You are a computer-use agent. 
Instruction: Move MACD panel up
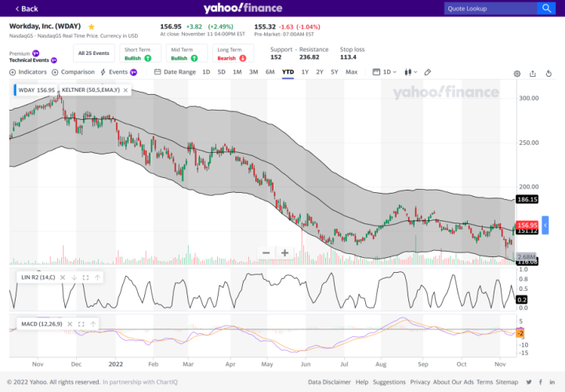[x=93, y=325]
